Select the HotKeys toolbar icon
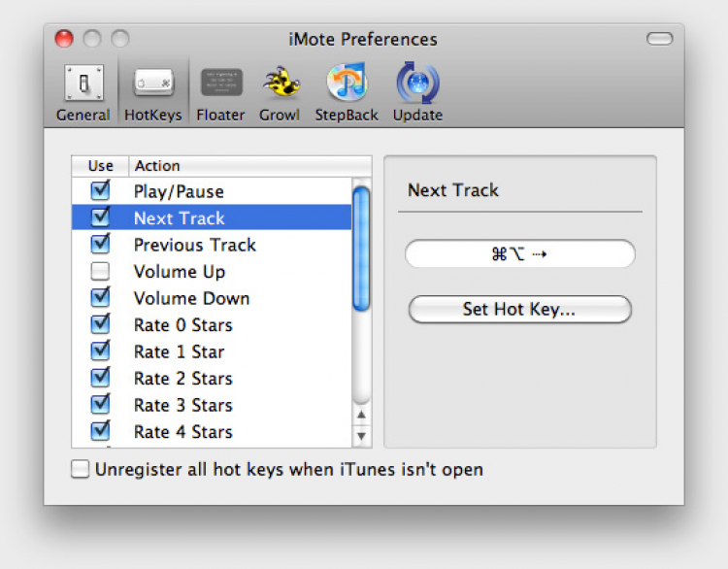This screenshot has width=728, height=569. pyautogui.click(x=153, y=85)
